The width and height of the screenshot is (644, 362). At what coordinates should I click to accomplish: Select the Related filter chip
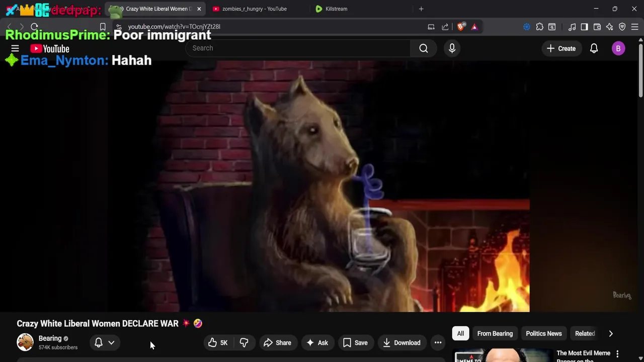pos(585,333)
